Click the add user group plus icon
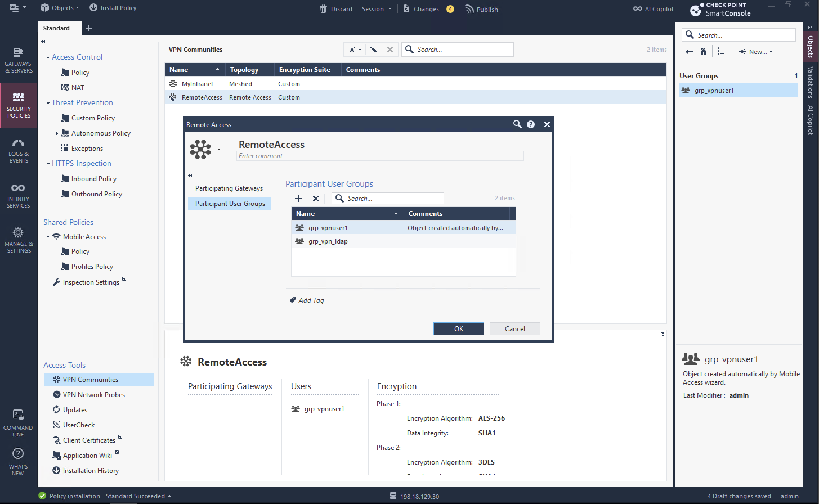The image size is (819, 504). (298, 199)
